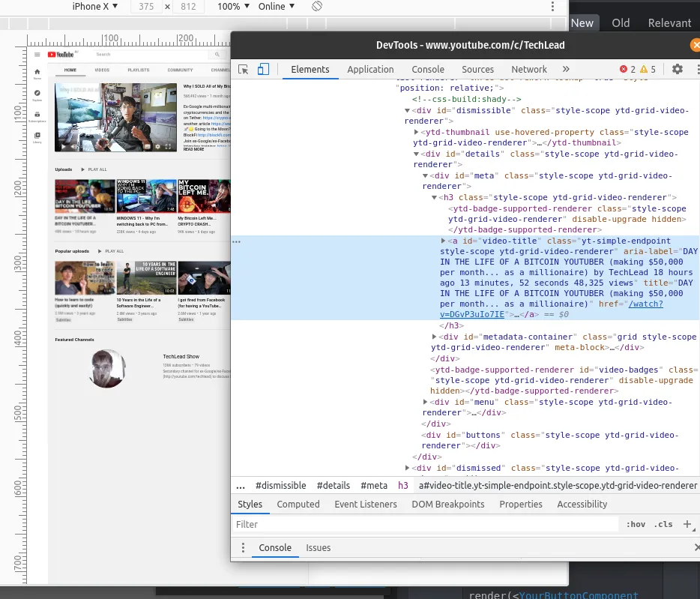
Task: Click #dismissible in the breadcrumb
Action: pyautogui.click(x=281, y=486)
